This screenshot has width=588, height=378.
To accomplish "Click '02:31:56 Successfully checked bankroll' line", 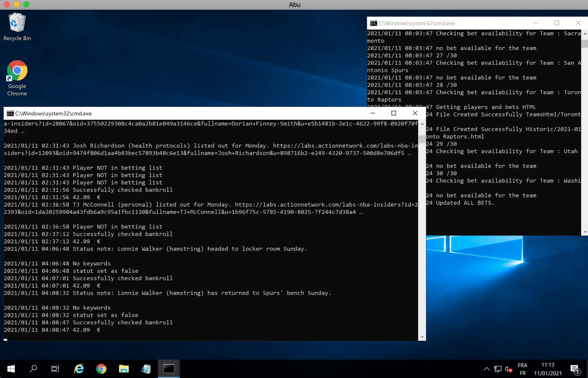I will pos(88,190).
